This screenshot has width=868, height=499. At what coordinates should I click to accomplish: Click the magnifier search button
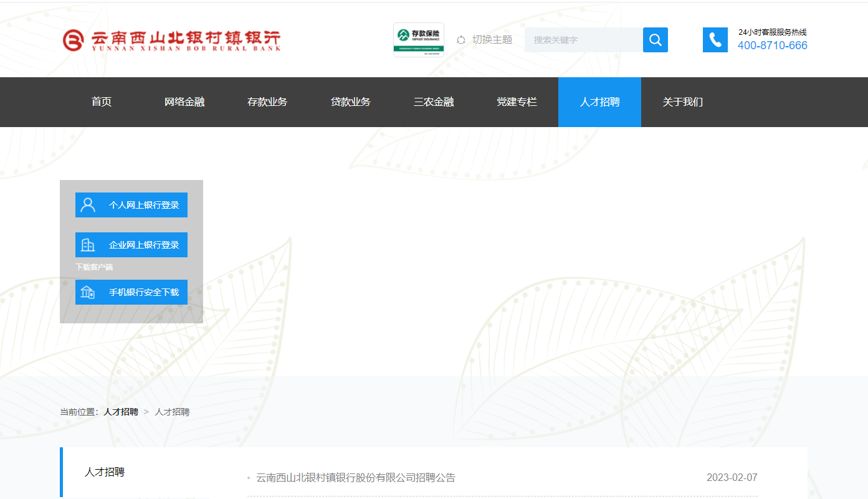pos(655,40)
